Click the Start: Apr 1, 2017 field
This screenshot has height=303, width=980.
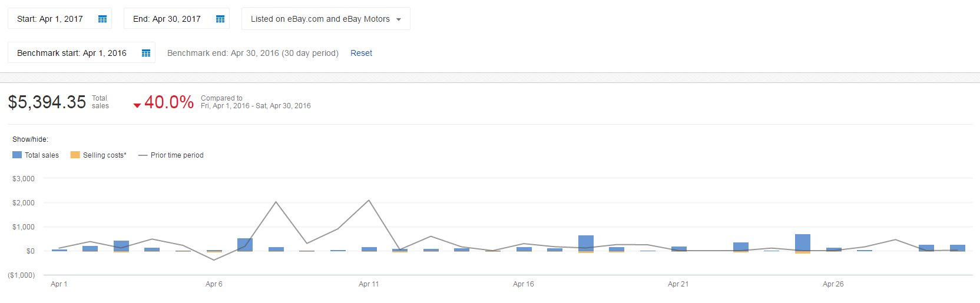point(50,19)
